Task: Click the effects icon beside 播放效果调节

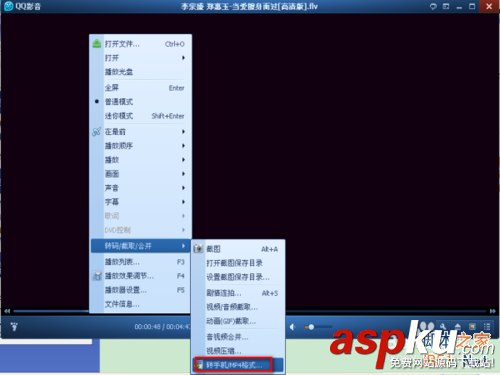Action: (97, 276)
